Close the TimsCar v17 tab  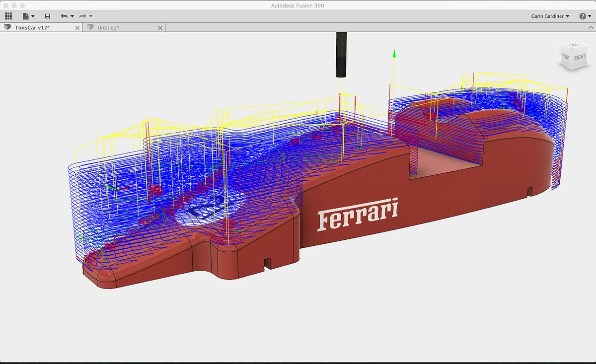[x=77, y=28]
